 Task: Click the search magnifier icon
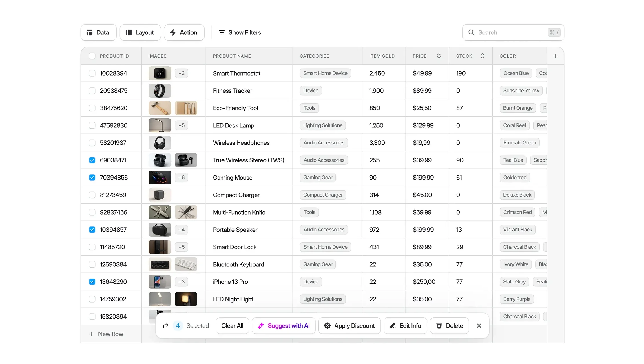pyautogui.click(x=471, y=32)
